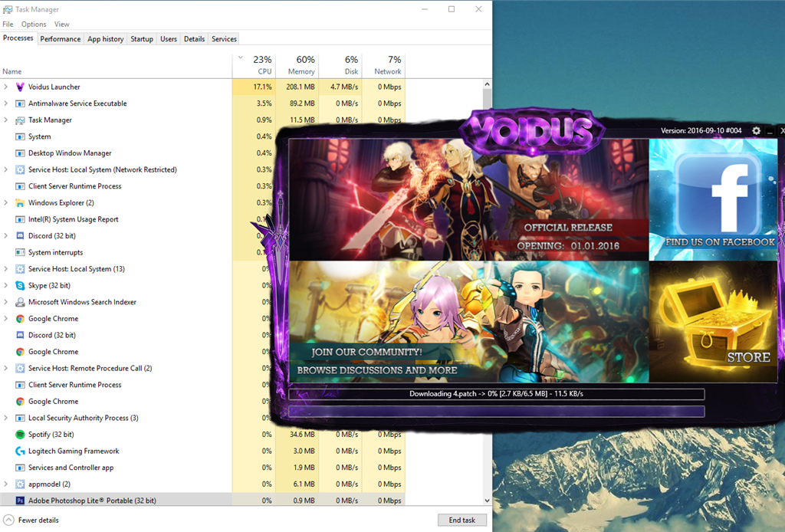The image size is (785, 532).
Task: Sort processes by Network column
Action: click(x=383, y=66)
